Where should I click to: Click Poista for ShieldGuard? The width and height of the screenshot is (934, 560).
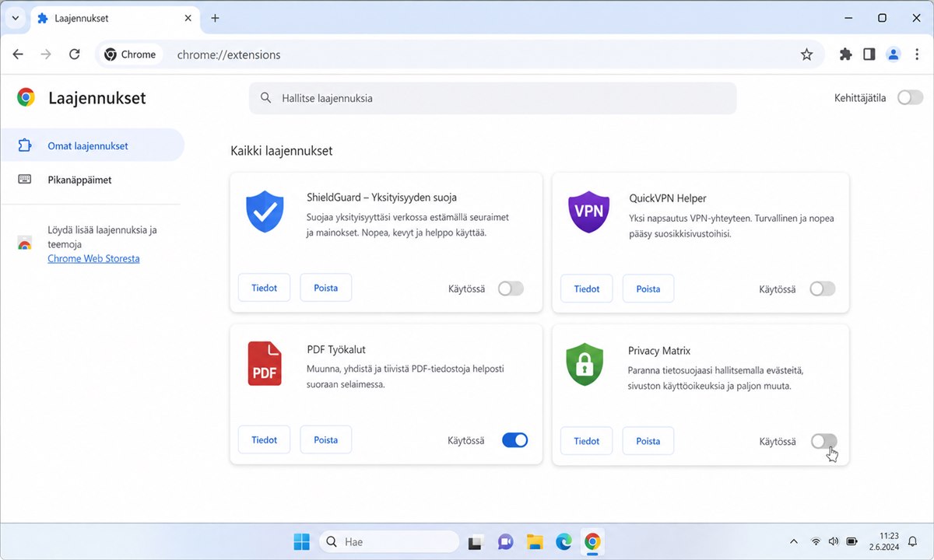326,288
